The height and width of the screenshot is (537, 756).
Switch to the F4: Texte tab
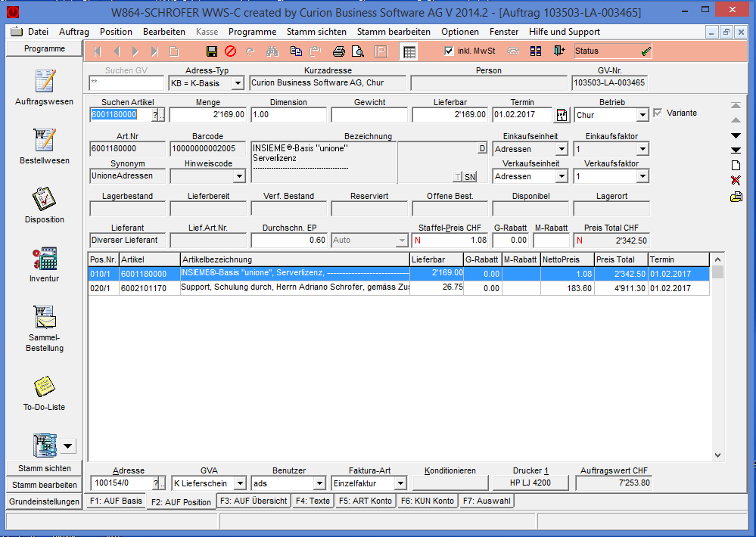tap(313, 501)
